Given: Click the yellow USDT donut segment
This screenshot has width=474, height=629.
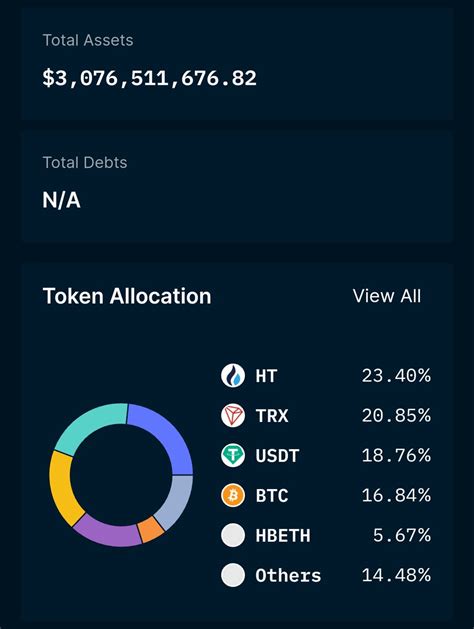Looking at the screenshot, I should point(62,489).
